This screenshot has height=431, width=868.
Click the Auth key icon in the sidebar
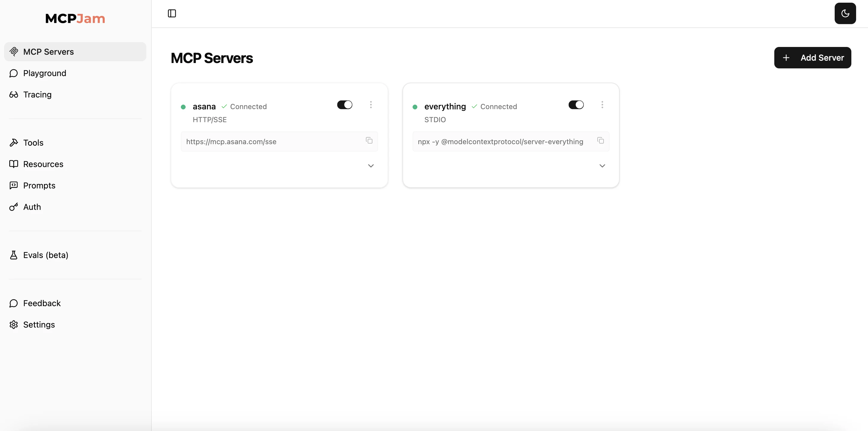tap(13, 207)
